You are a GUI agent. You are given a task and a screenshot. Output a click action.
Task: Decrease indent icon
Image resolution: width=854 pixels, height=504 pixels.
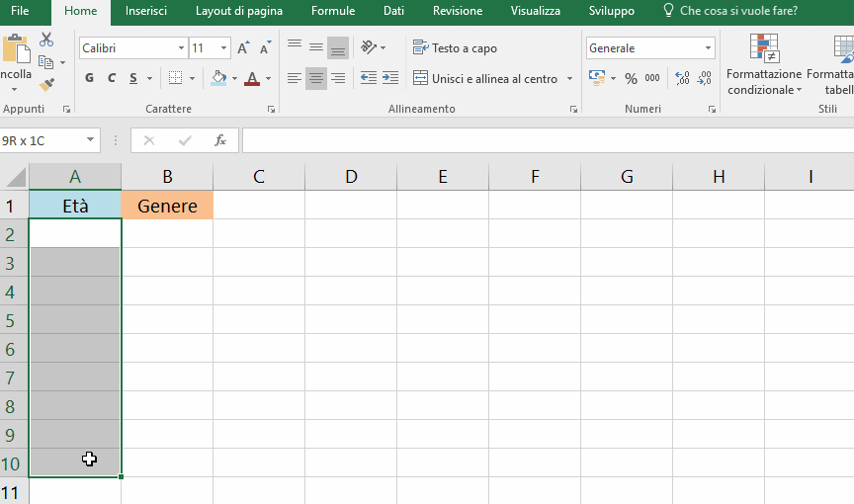point(369,78)
